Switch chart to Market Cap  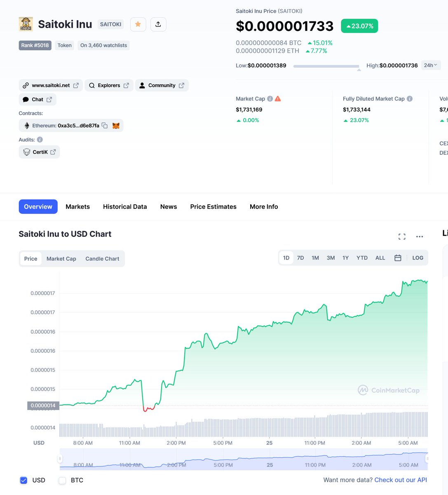[x=61, y=259]
